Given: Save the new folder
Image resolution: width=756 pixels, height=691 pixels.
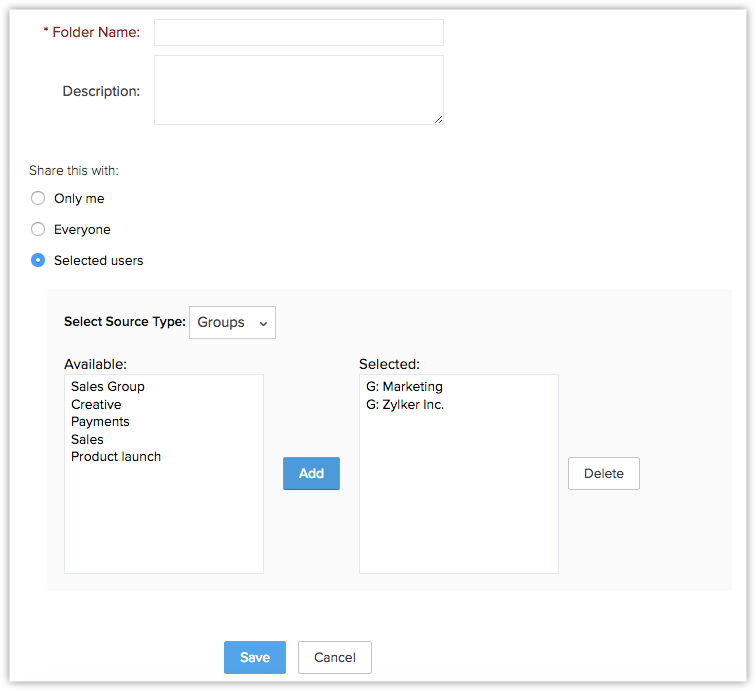Looking at the screenshot, I should (x=254, y=657).
